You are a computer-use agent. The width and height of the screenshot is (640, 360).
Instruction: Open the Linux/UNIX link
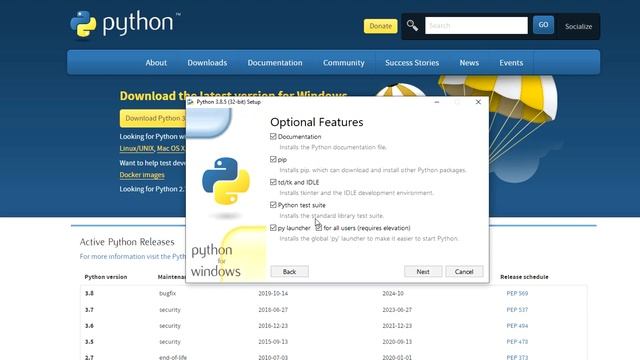tap(137, 149)
